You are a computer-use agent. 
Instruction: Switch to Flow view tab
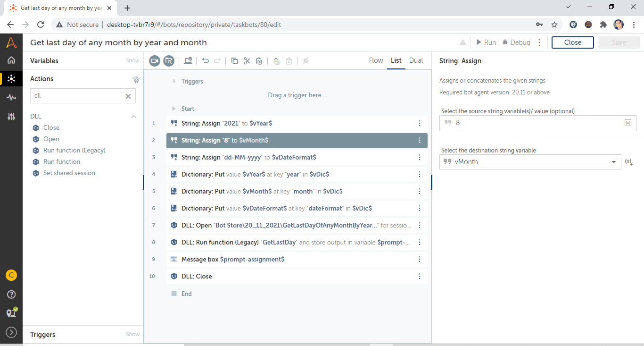pyautogui.click(x=376, y=60)
